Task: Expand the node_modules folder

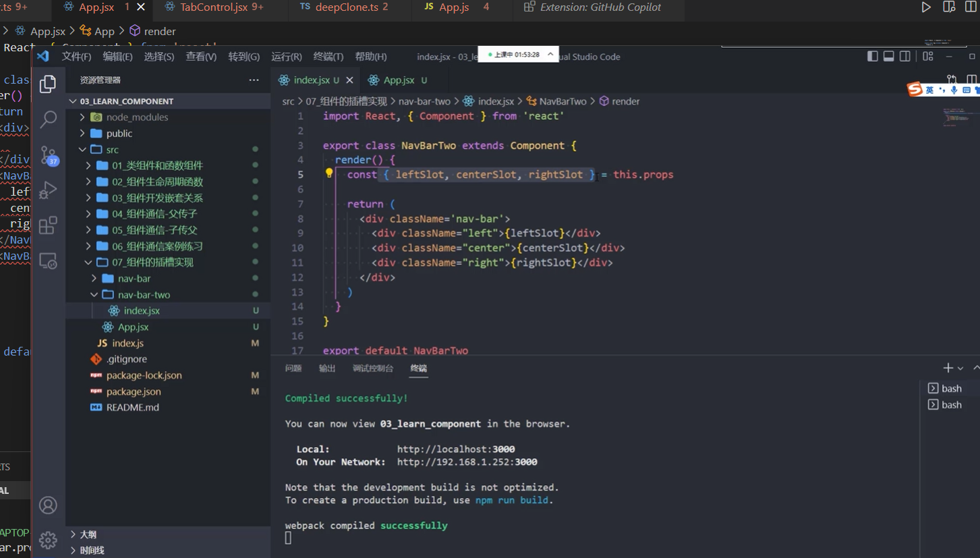Action: click(x=137, y=117)
